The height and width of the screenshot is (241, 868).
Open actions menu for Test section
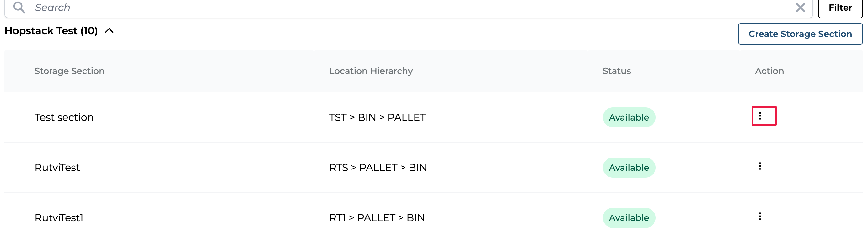(760, 116)
